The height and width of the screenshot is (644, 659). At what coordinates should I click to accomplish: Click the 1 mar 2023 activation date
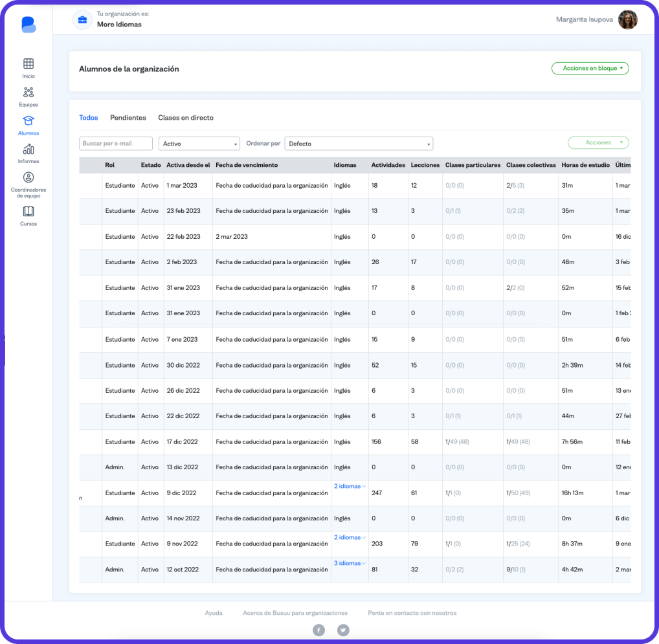point(182,185)
